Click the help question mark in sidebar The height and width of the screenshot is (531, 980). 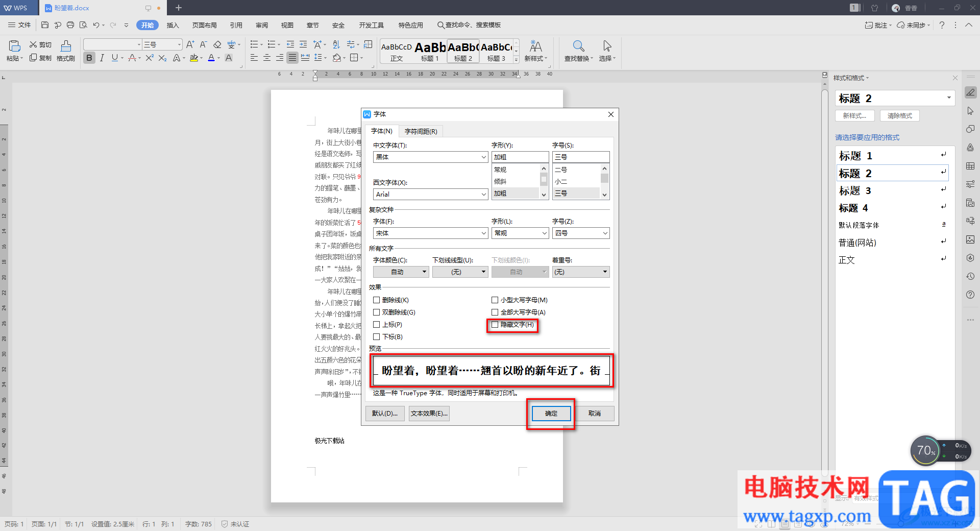pos(970,295)
